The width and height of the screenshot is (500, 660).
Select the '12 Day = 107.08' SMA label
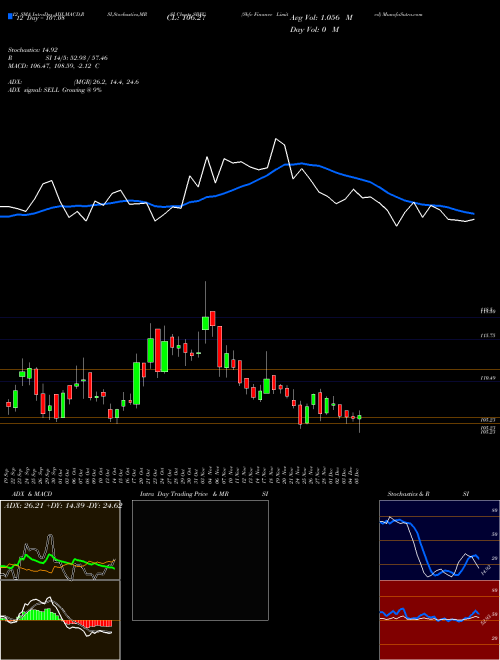tap(39, 18)
